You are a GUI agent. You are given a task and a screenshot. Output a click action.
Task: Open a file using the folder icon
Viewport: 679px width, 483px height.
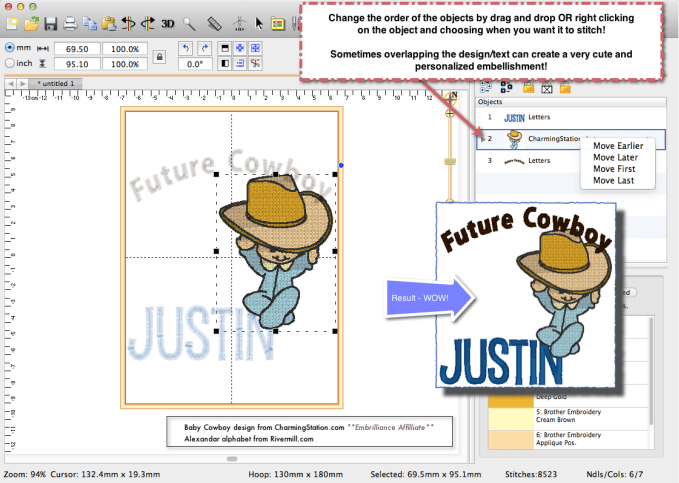point(32,23)
